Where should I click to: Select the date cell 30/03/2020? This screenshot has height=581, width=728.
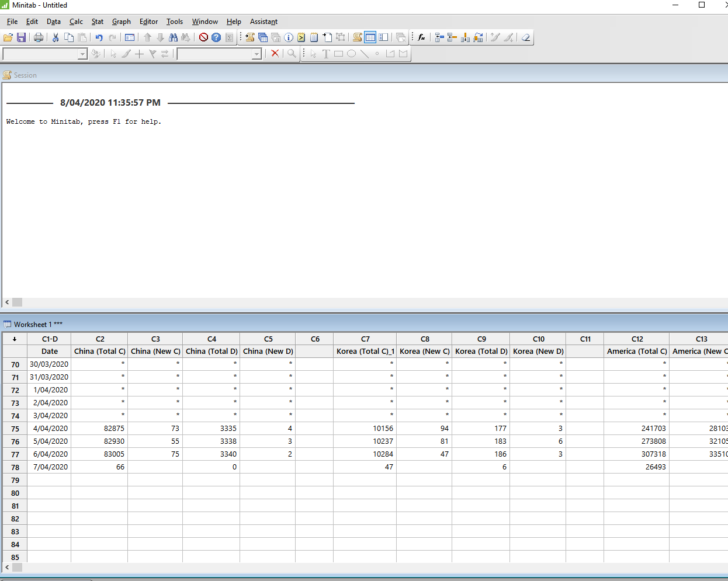[50, 364]
